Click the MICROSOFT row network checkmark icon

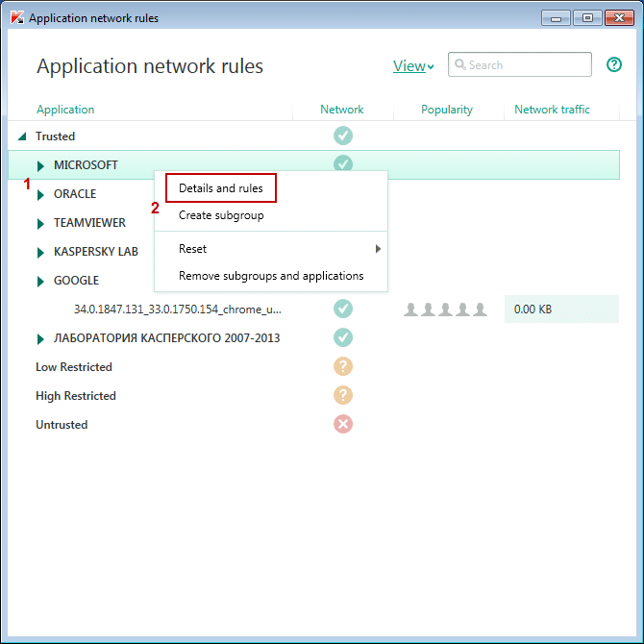[x=343, y=163]
